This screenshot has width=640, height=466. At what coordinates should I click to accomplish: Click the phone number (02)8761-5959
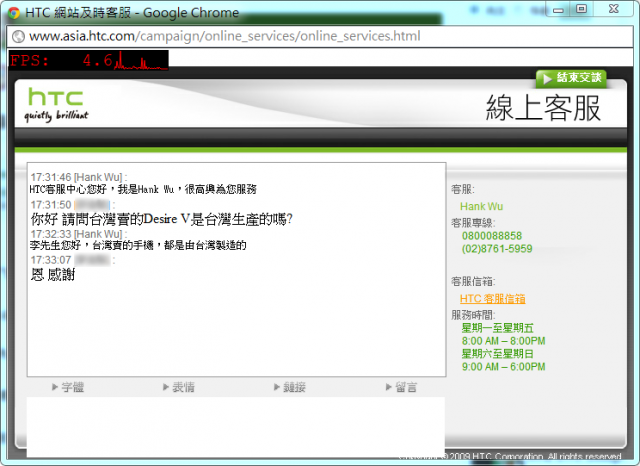coord(497,249)
